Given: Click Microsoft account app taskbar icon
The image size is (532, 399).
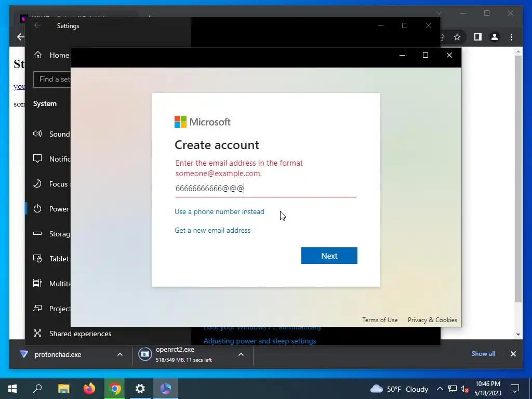Looking at the screenshot, I should [166, 389].
